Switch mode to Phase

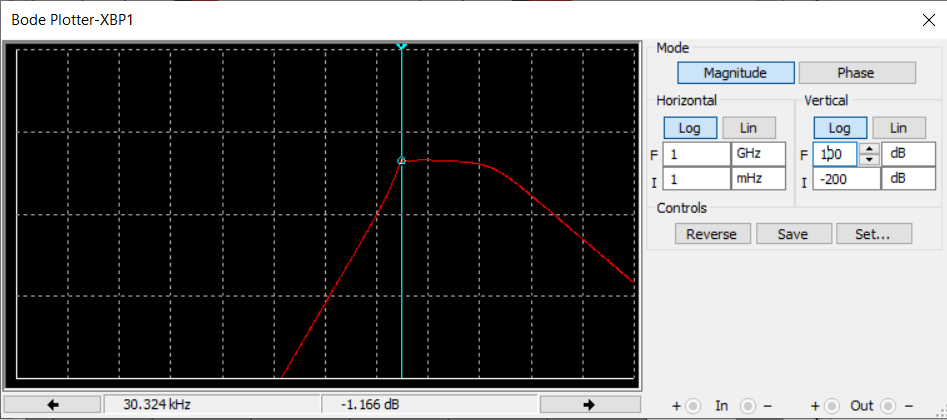click(x=856, y=73)
